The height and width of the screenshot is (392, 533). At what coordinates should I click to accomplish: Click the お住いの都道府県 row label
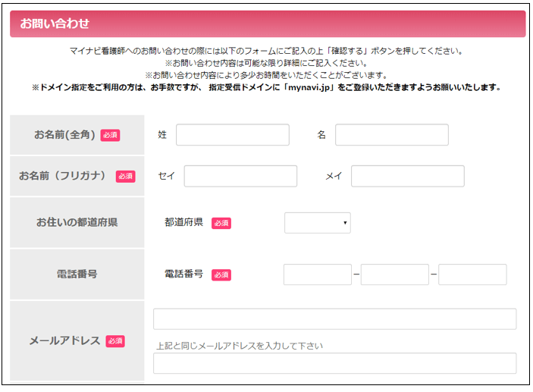[77, 223]
